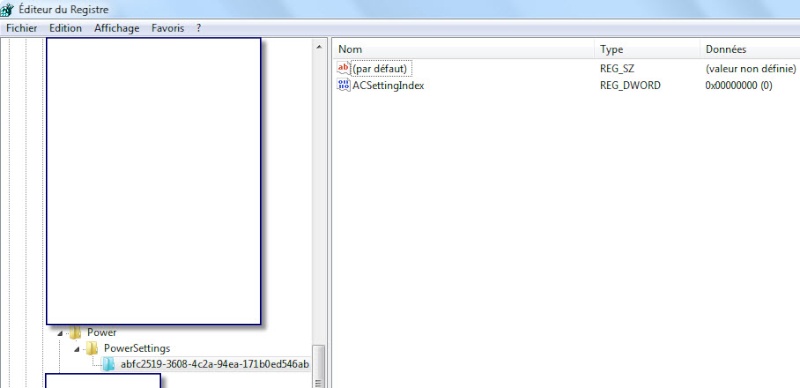Collapse the Power tree node
Image resolution: width=800 pixels, height=388 pixels.
tap(60, 333)
